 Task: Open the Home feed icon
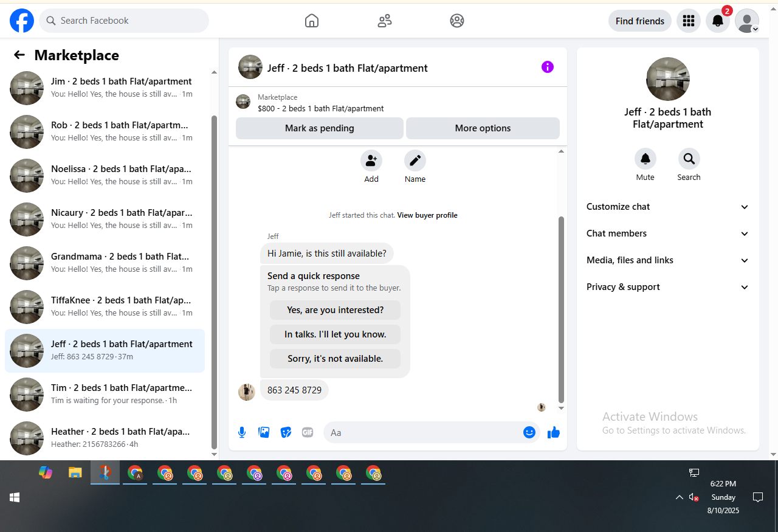coord(311,21)
